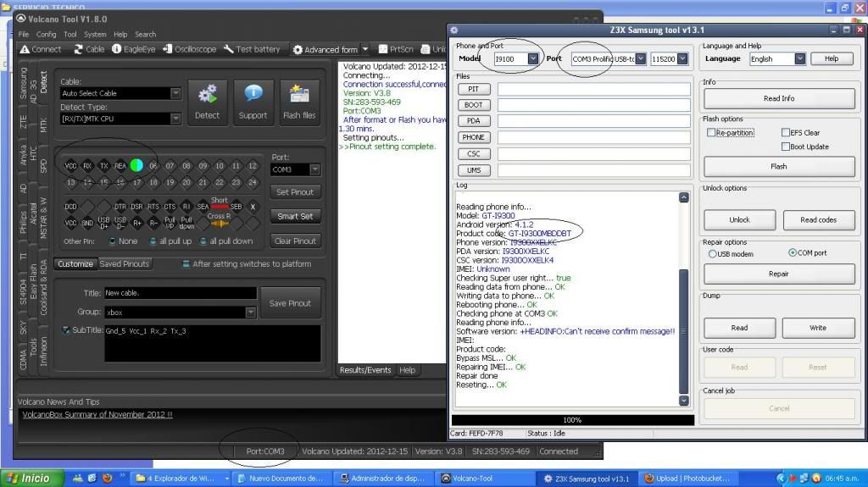Open the Language dropdown

(799, 59)
